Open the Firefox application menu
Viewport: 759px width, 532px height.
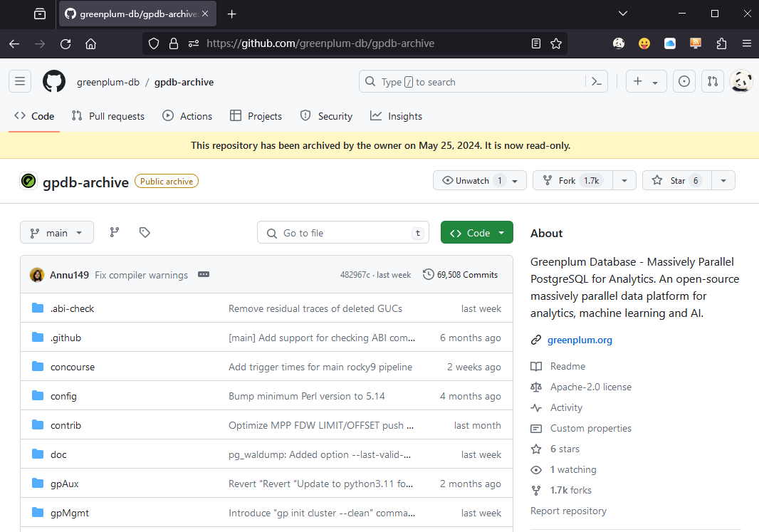[746, 43]
